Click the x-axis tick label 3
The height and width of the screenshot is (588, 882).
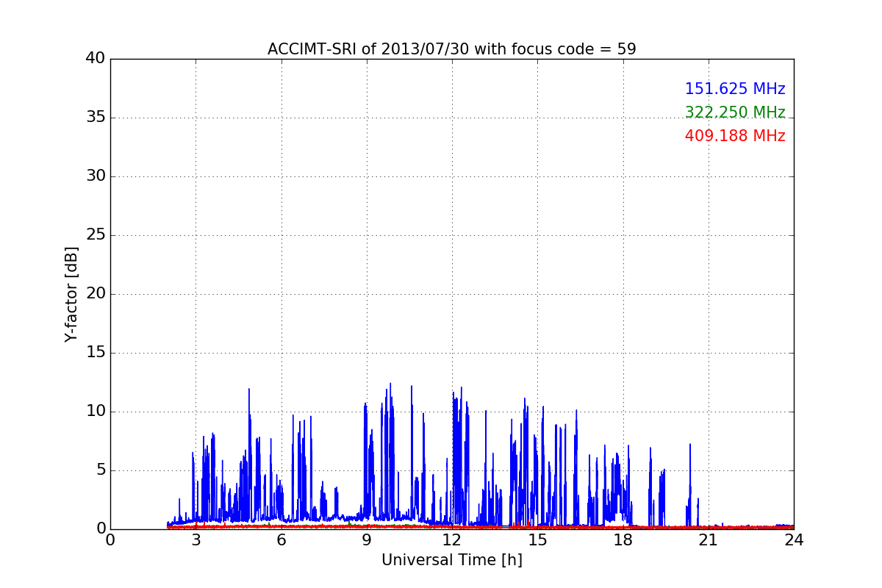pyautogui.click(x=196, y=540)
